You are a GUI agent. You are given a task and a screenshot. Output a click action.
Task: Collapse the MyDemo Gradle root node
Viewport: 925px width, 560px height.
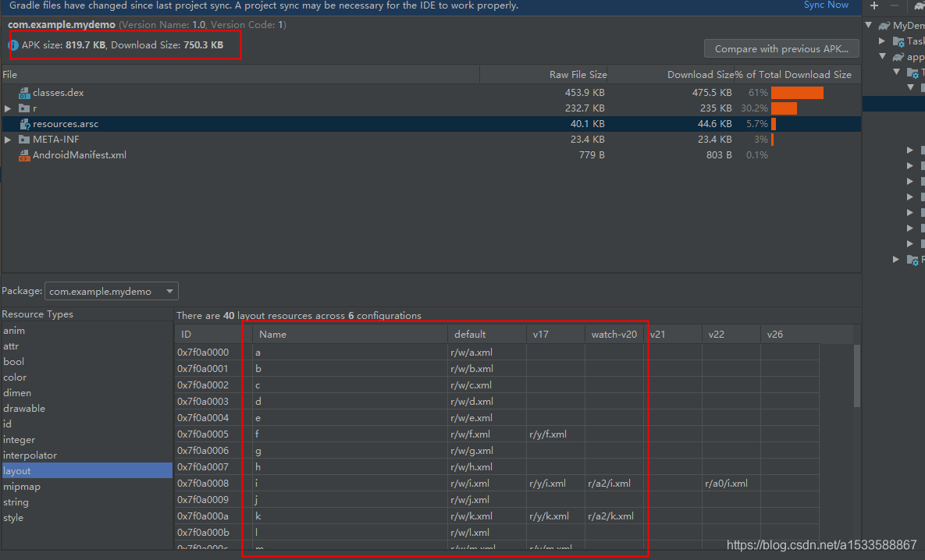pyautogui.click(x=869, y=25)
